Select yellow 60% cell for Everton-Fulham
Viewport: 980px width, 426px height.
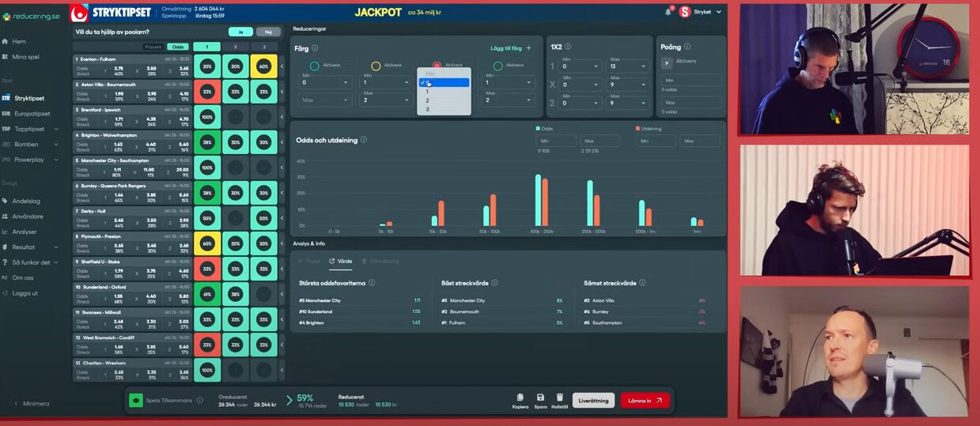tap(263, 66)
